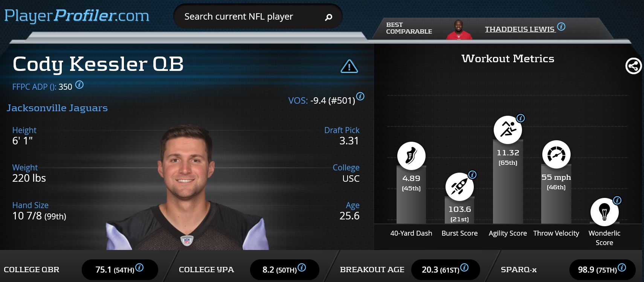Click the warning triangle icon
Screen dimensions: 644x282
pos(349,66)
